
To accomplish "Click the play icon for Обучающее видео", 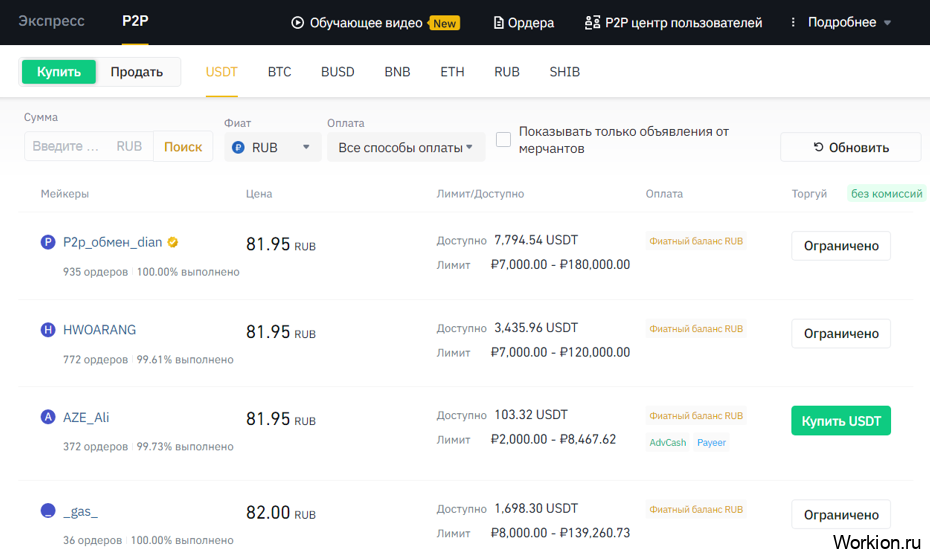I will pos(297,23).
